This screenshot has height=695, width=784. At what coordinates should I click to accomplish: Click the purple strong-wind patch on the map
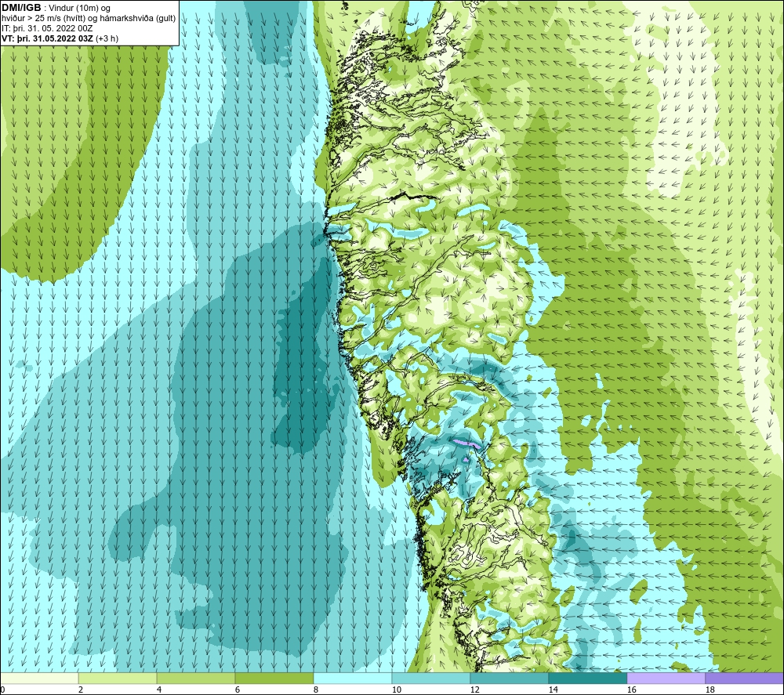467,444
